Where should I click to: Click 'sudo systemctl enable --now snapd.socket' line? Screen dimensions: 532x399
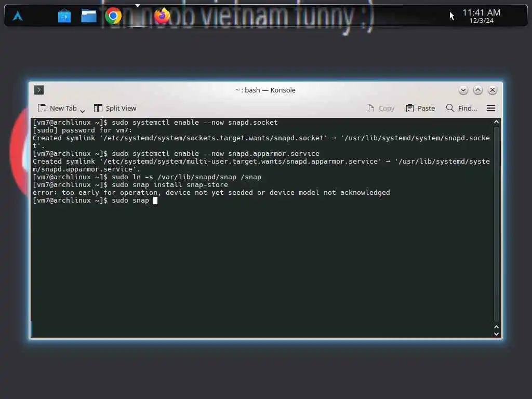[x=155, y=123]
